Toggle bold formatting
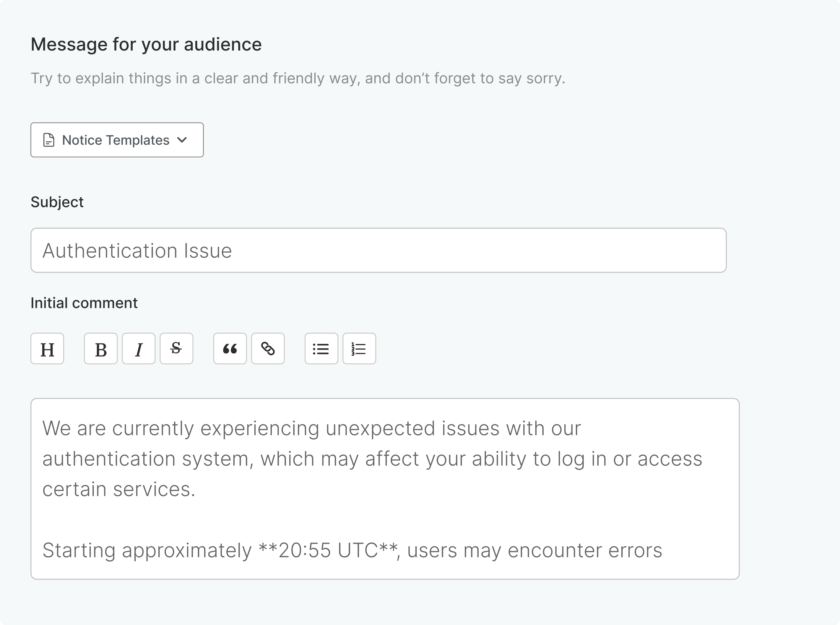This screenshot has height=625, width=840. [100, 348]
